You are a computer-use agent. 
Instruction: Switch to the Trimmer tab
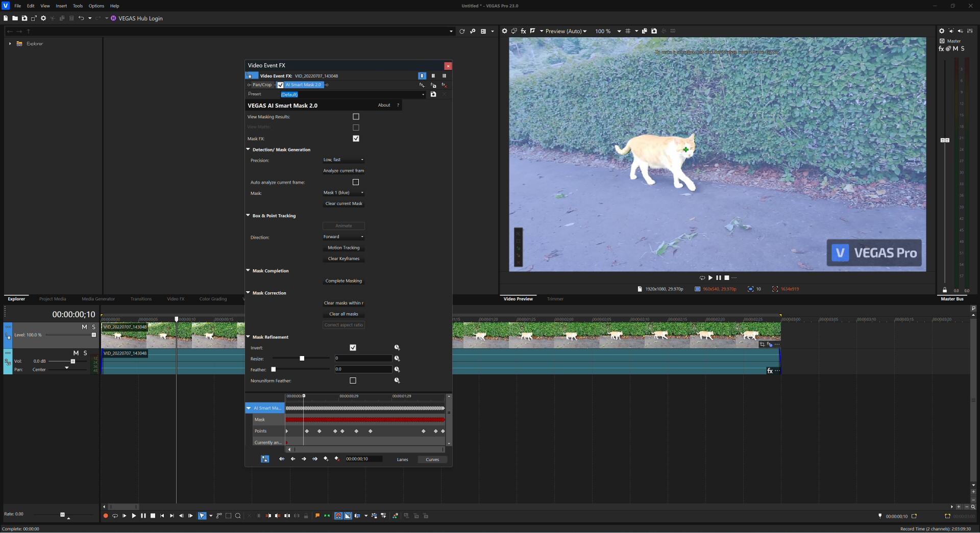[555, 299]
